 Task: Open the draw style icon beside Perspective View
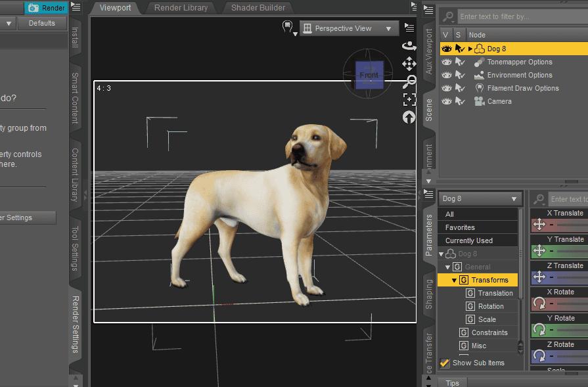287,28
